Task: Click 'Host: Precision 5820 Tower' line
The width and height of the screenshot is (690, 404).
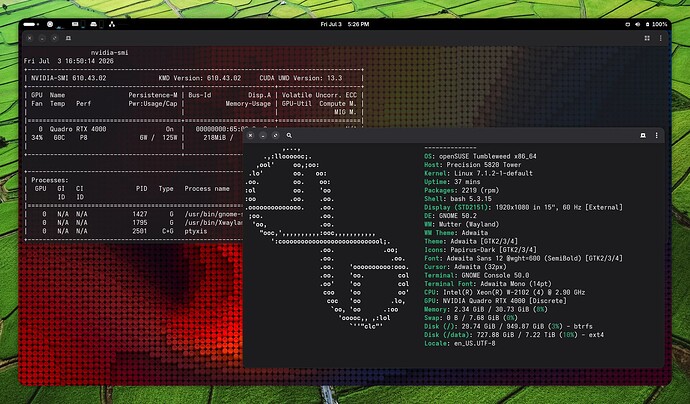Action: pos(473,165)
